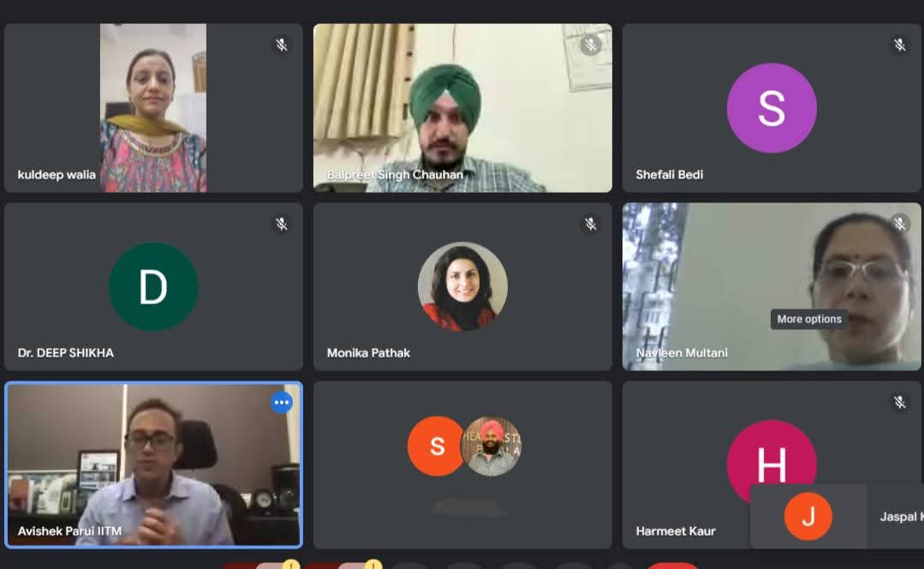924x569 pixels.
Task: Click the orange S avatar in grouped tile
Action: click(x=437, y=446)
